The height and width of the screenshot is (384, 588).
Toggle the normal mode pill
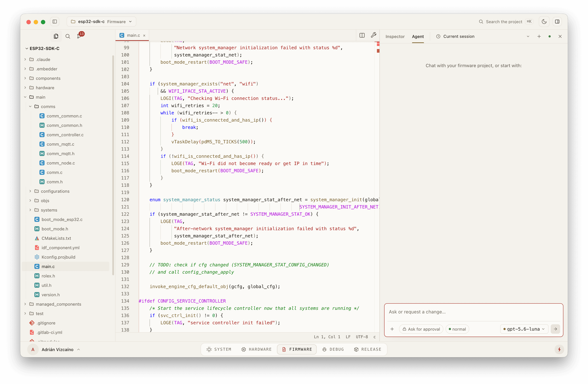457,329
